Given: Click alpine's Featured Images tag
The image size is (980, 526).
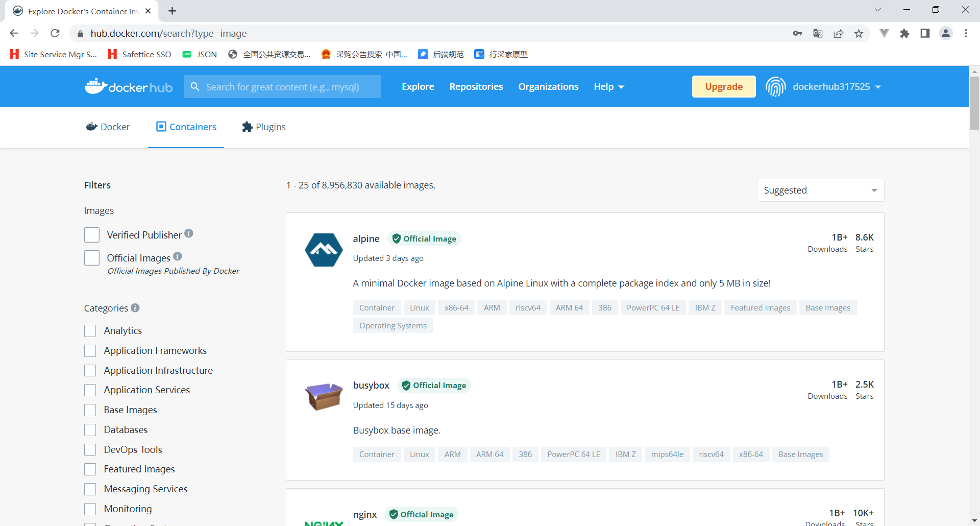Looking at the screenshot, I should coord(761,307).
